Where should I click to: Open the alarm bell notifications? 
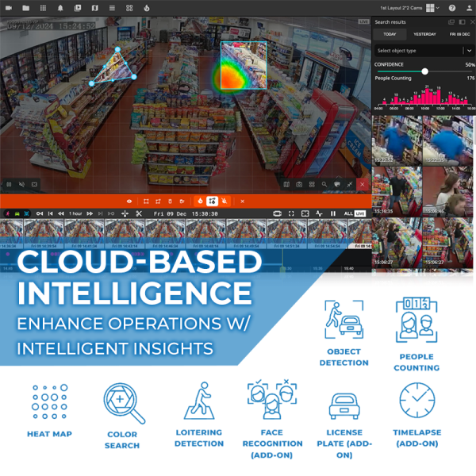click(60, 7)
